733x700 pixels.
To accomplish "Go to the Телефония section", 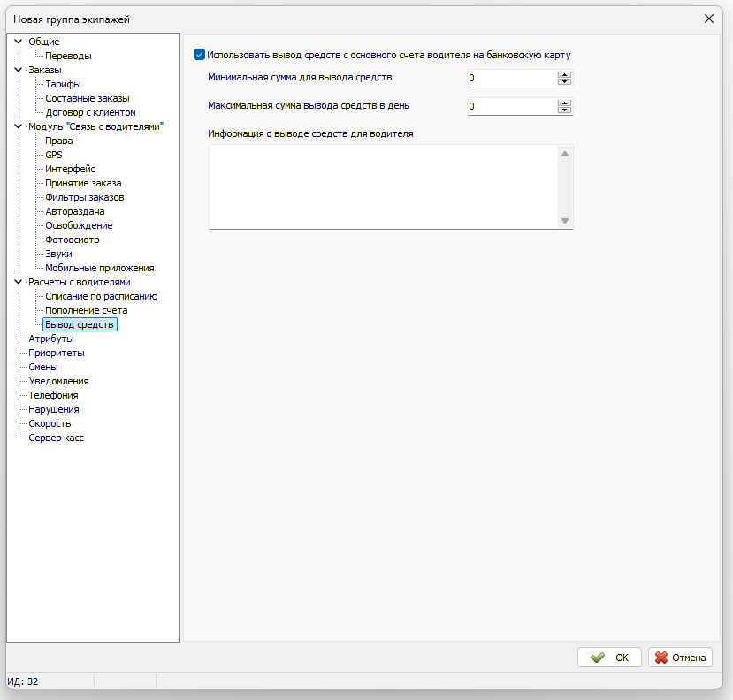I will [53, 395].
